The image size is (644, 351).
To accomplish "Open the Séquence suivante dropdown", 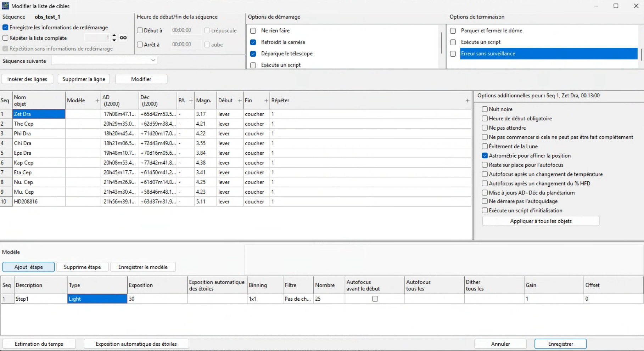I will tap(104, 61).
